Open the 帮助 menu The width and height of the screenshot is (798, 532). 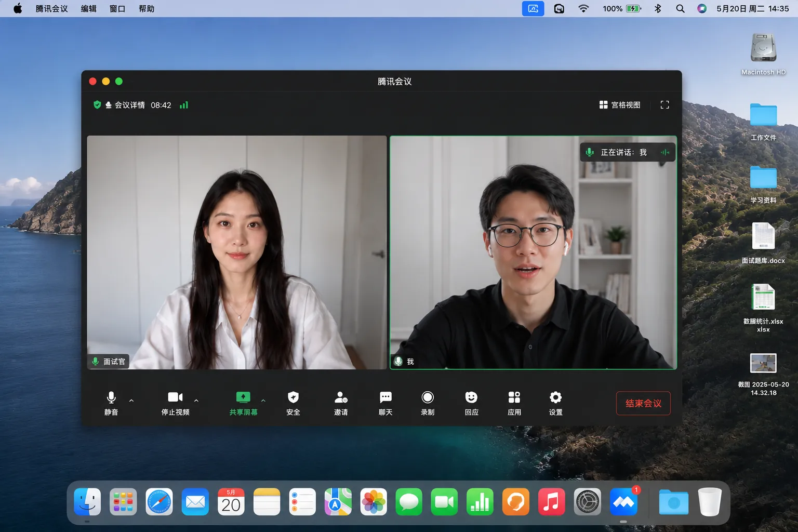pos(147,8)
